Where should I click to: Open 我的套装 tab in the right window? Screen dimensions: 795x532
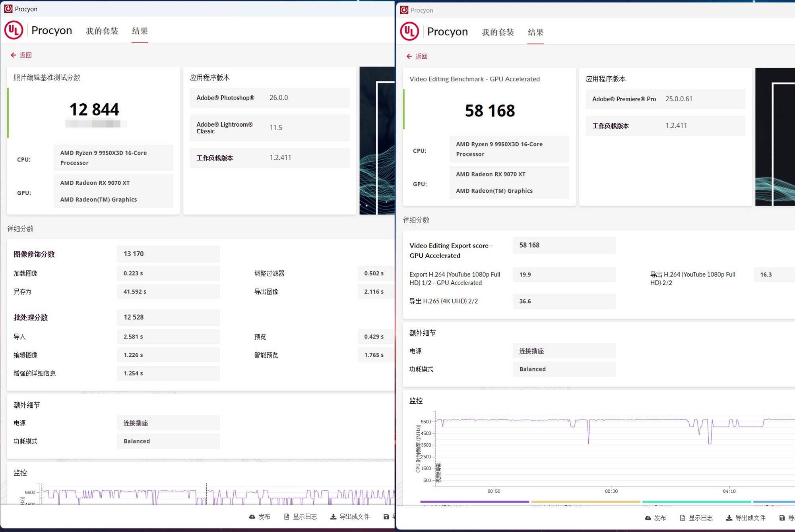pyautogui.click(x=498, y=32)
